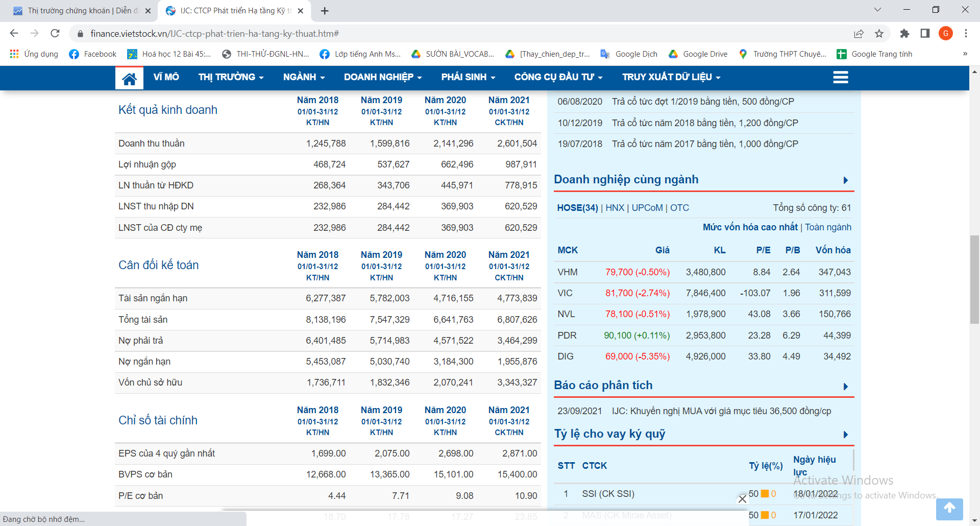
Task: Select Mức vốn hóa cao nhất filter
Action: 750,227
